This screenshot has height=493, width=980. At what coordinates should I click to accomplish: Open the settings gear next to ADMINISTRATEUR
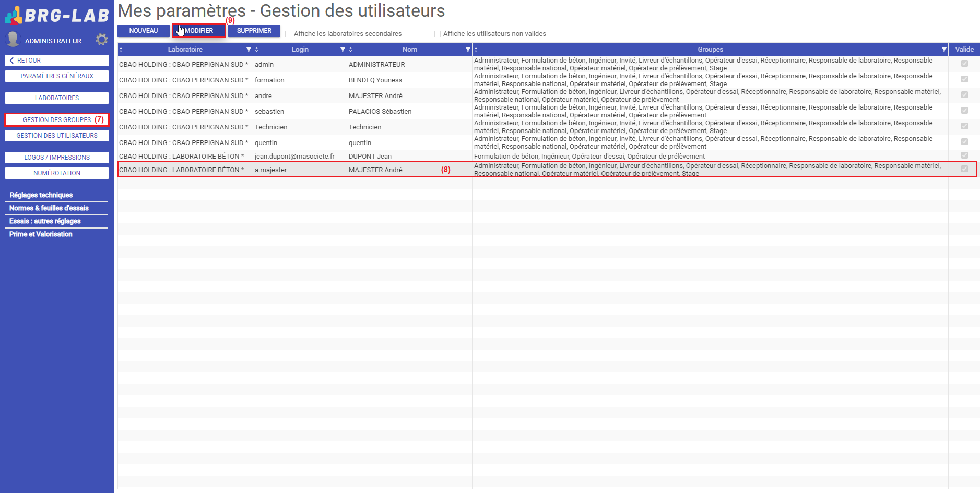point(102,40)
